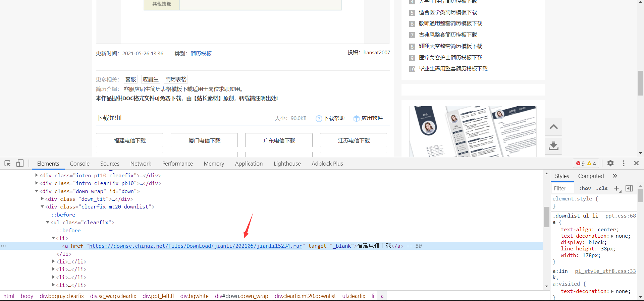This screenshot has height=301, width=644.
Task: Select the Elements tab
Action: tap(48, 164)
